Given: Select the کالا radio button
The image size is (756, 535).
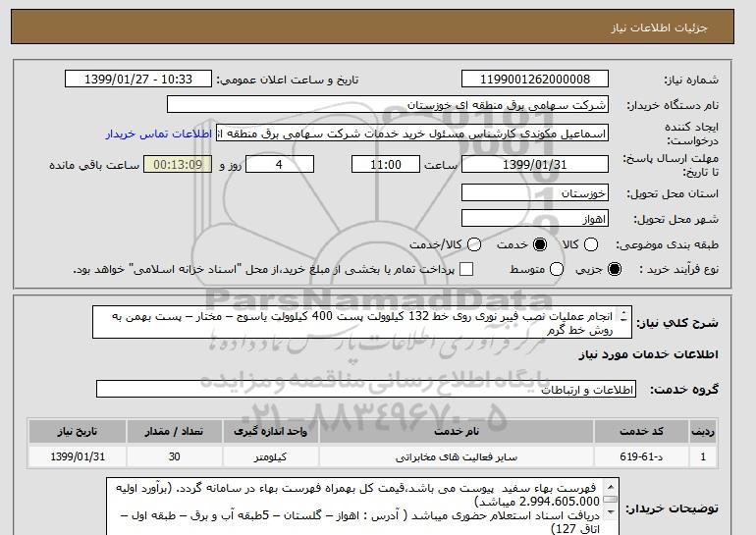Looking at the screenshot, I should click(x=591, y=244).
